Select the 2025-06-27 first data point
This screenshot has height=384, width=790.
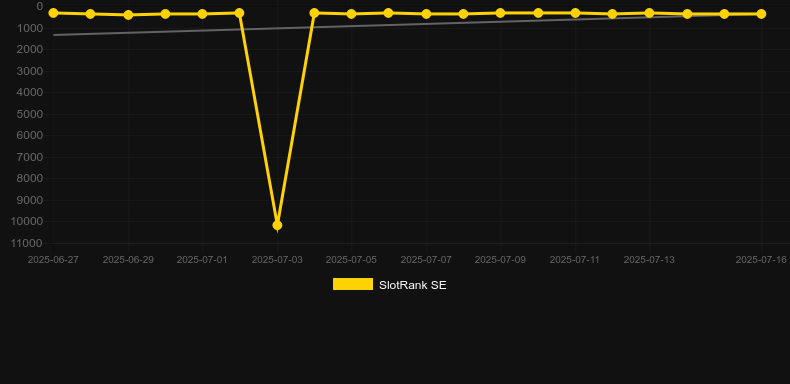click(53, 13)
